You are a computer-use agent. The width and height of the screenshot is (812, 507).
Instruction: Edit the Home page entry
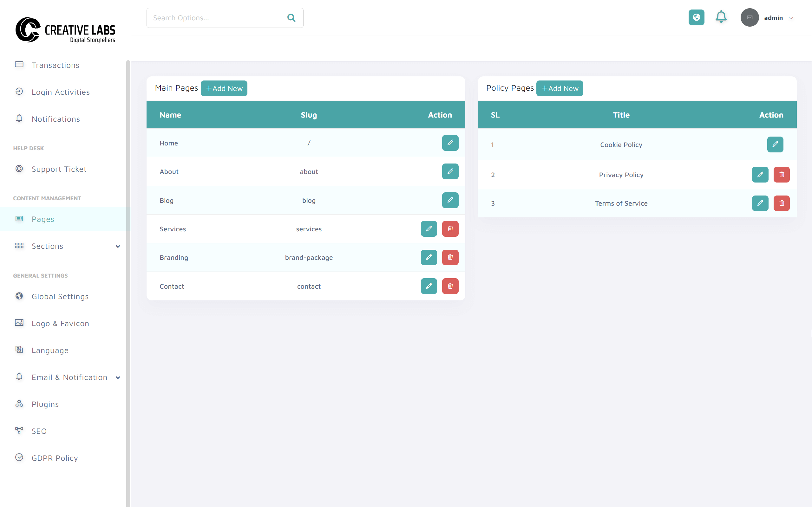[450, 143]
